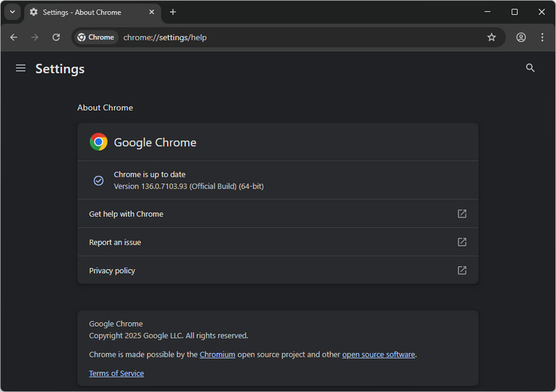Go back using the back arrow
This screenshot has width=556, height=392.
pyautogui.click(x=14, y=38)
